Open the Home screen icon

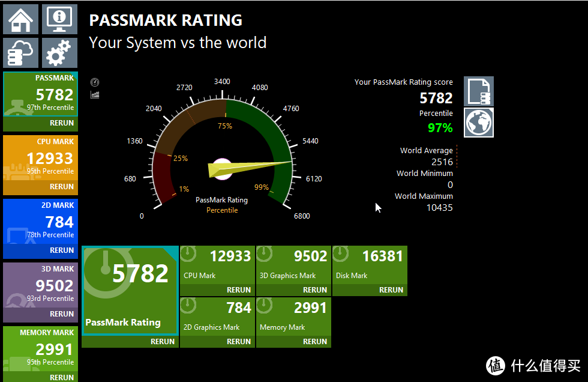tap(20, 19)
